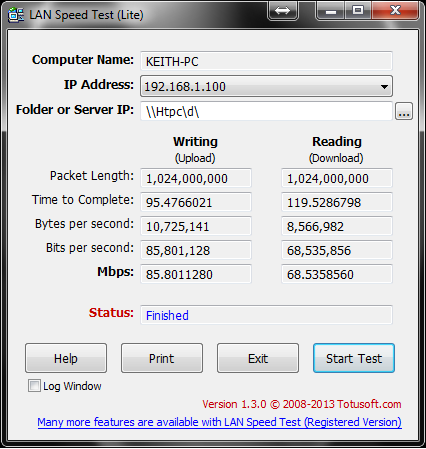
Task: Select the Reading Mbps value field
Action: (337, 274)
